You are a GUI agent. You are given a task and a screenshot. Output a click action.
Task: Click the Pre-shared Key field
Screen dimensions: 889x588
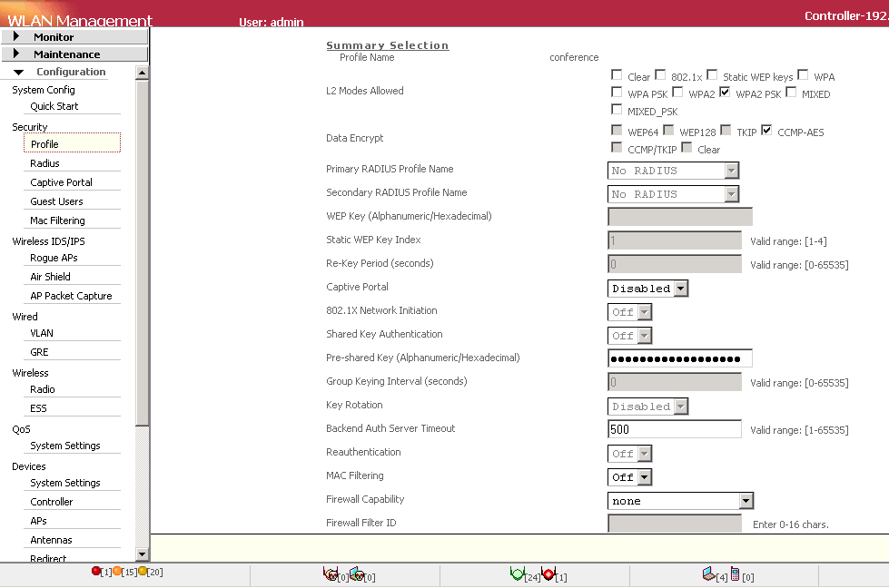(680, 358)
